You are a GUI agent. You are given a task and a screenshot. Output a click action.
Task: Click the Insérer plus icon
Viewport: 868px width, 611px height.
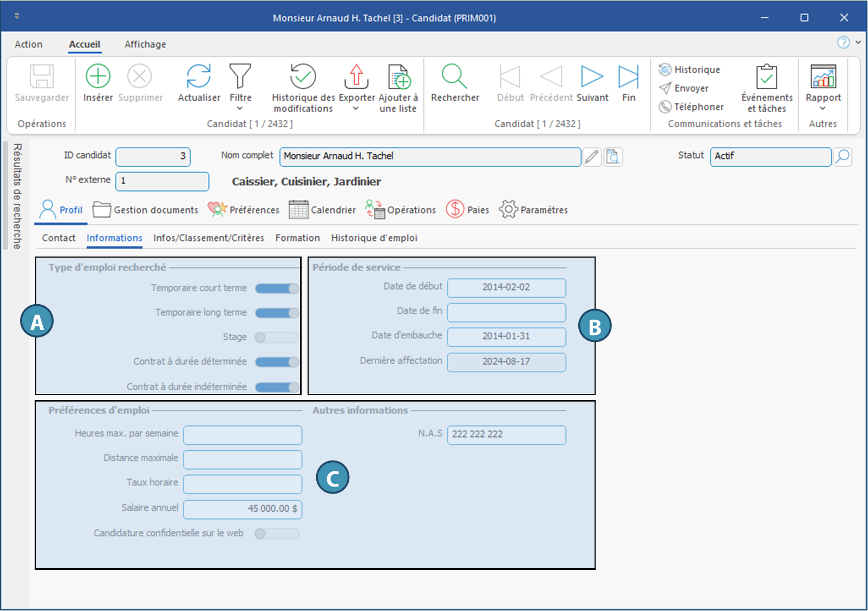click(x=98, y=76)
